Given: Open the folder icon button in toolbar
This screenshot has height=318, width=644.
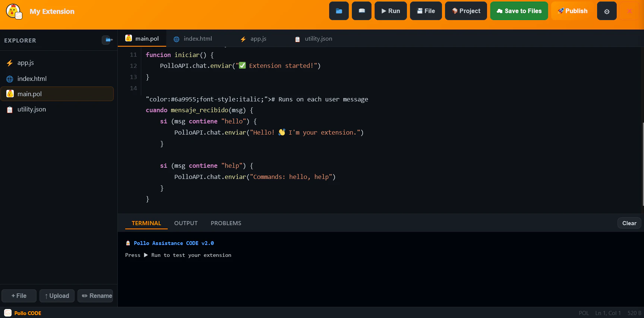Looking at the screenshot, I should point(339,11).
